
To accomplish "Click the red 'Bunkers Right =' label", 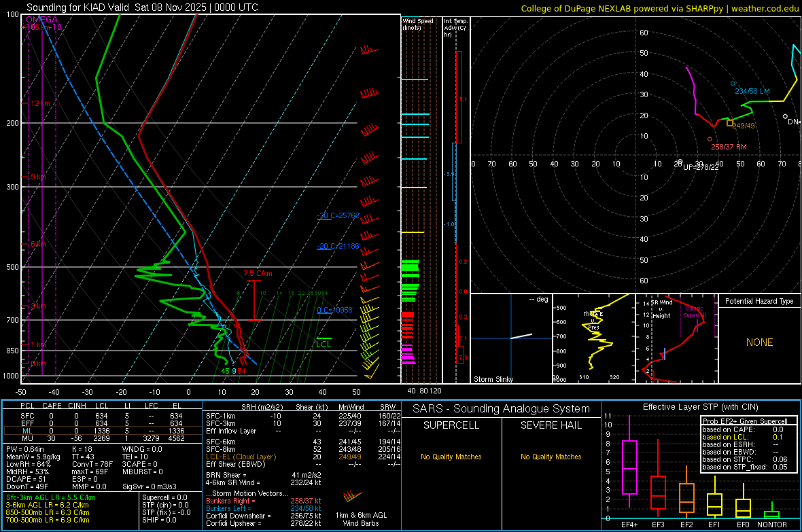I will click(x=230, y=501).
